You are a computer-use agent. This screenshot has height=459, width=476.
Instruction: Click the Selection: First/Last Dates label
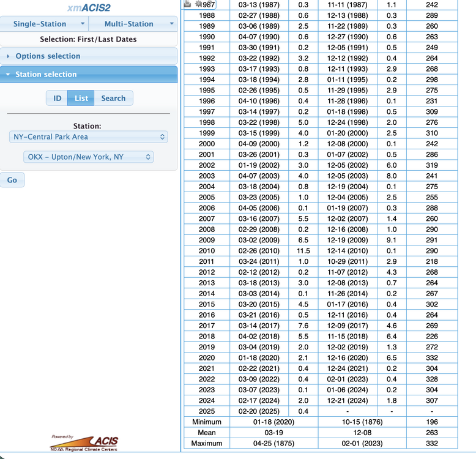point(89,39)
